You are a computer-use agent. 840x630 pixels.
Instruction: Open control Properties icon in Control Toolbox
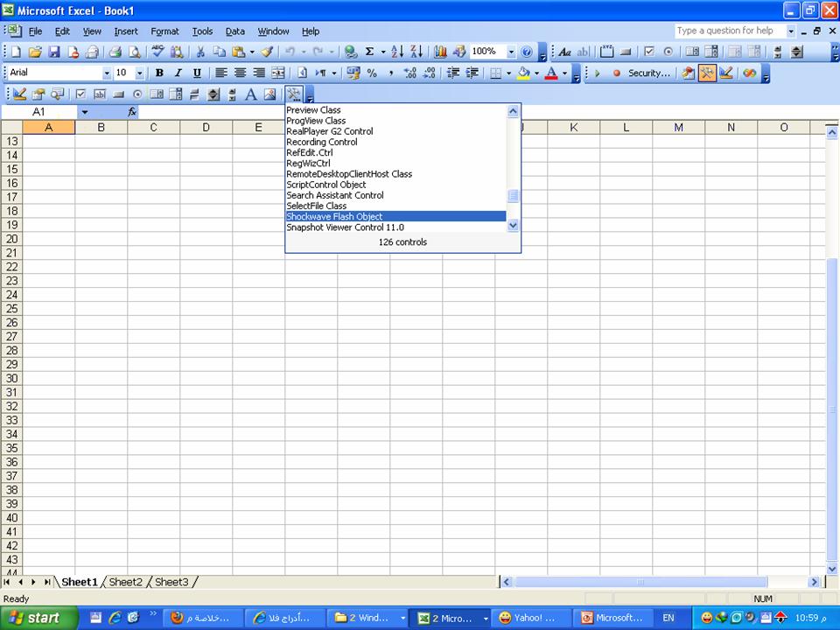pyautogui.click(x=38, y=94)
